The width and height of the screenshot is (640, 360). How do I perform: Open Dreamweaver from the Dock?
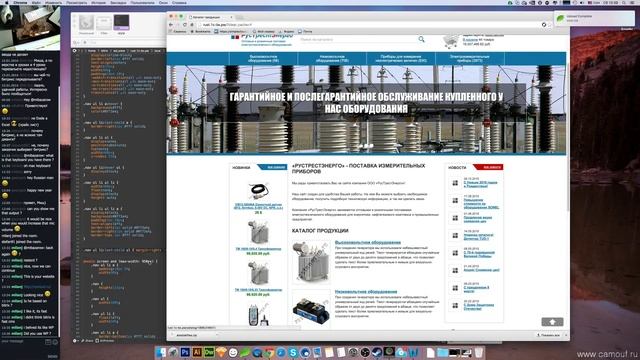tap(209, 352)
